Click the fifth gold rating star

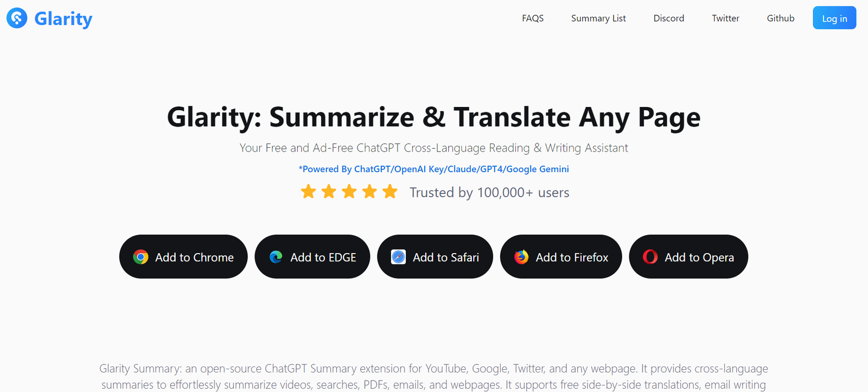click(x=390, y=192)
